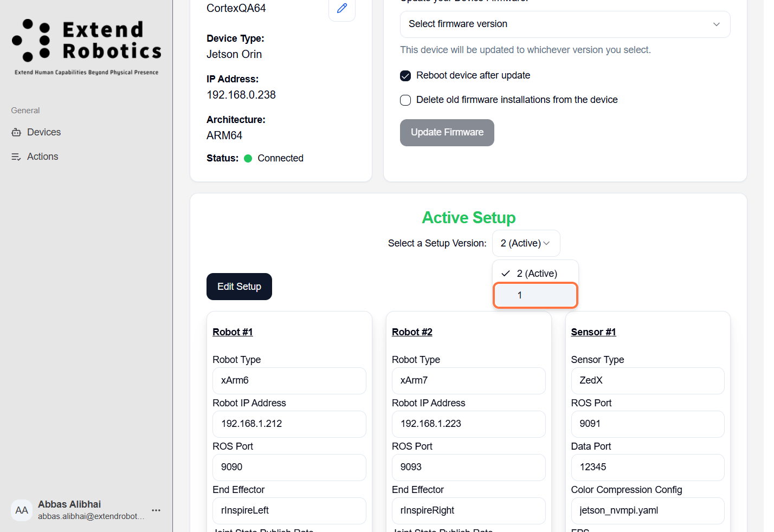The width and height of the screenshot is (774, 532).
Task: Click the green Connected status dot
Action: (x=248, y=158)
